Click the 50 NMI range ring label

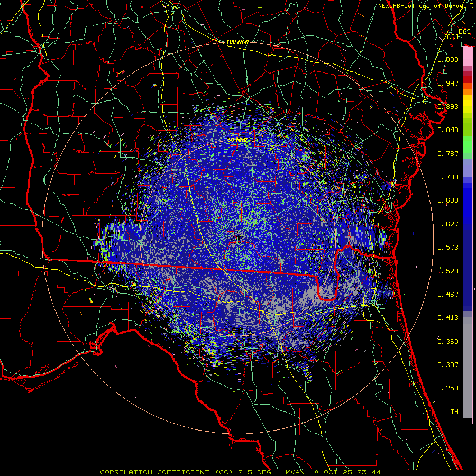(237, 140)
